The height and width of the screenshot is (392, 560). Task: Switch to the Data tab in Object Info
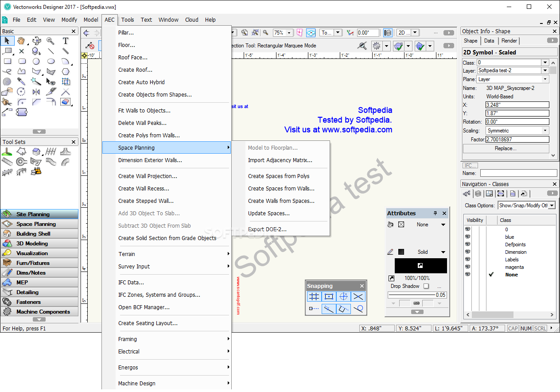(x=489, y=41)
